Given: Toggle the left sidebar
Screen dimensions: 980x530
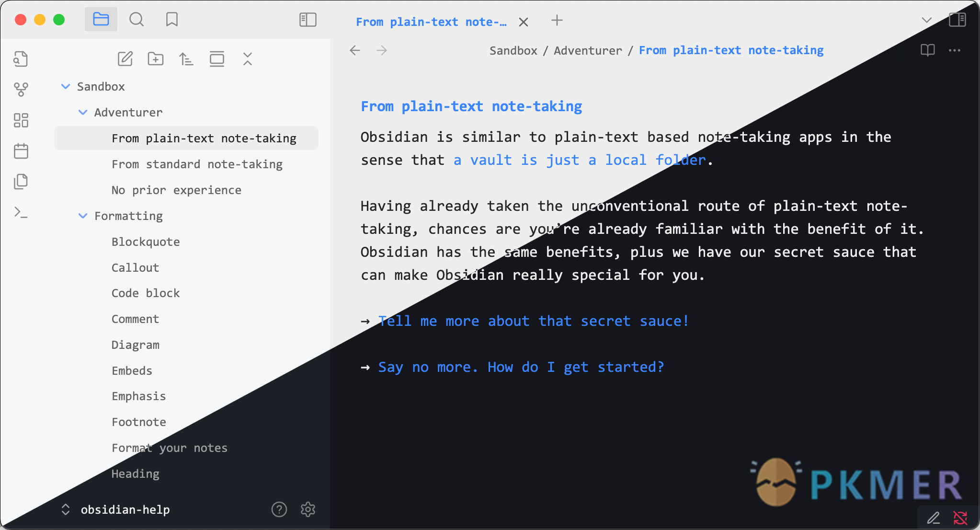Looking at the screenshot, I should point(308,20).
